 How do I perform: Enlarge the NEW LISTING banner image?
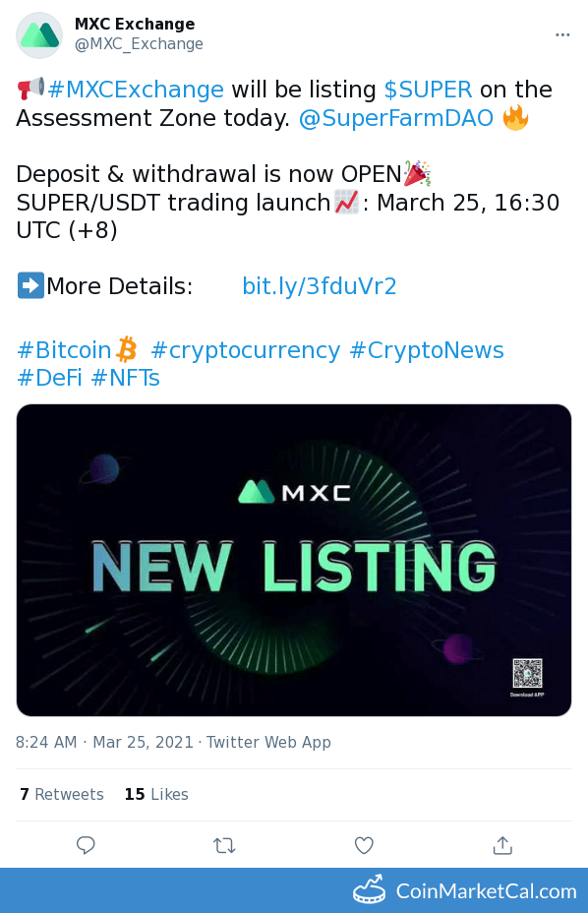tap(294, 560)
